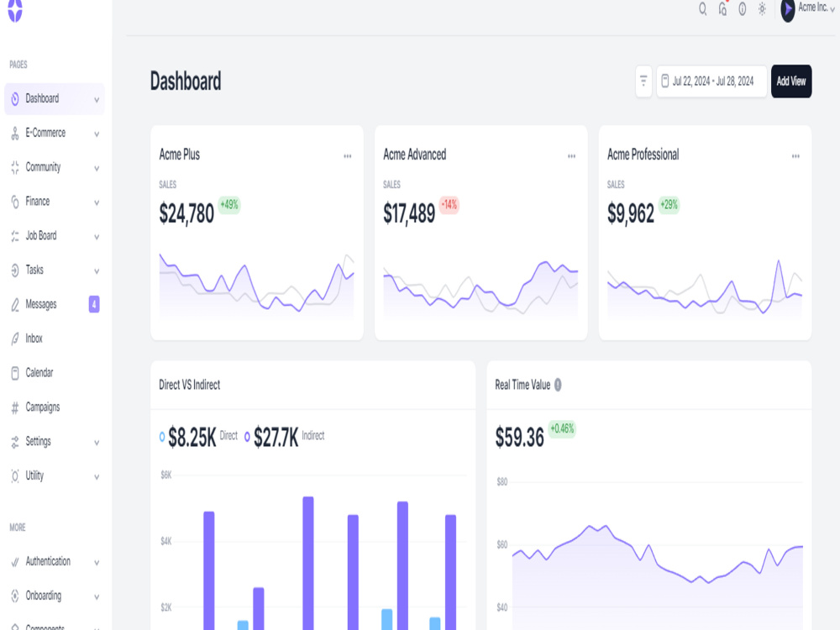Click the E-Commerce sidebar icon
This screenshot has height=630, width=840.
coord(15,134)
